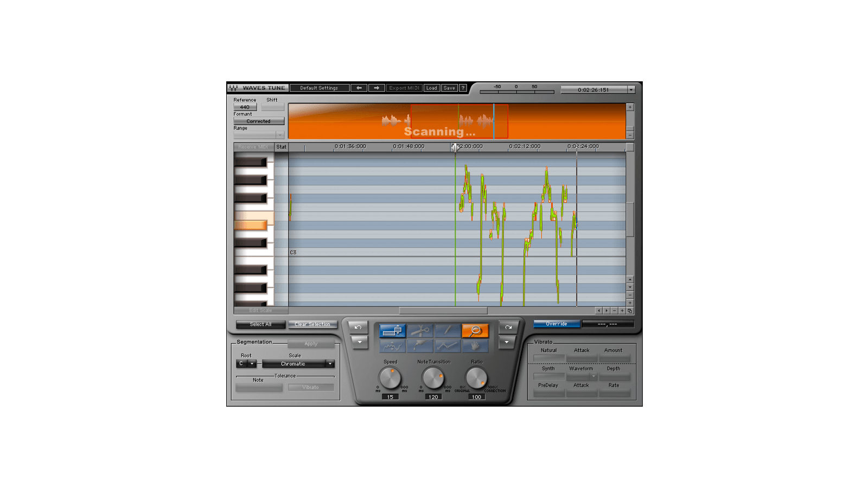Click the Ratio knob
The height and width of the screenshot is (488, 868).
point(476,378)
